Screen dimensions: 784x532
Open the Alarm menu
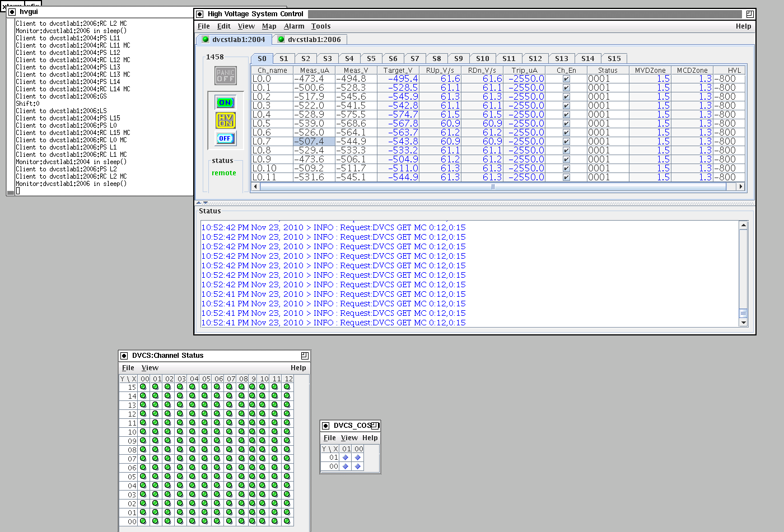pyautogui.click(x=294, y=26)
